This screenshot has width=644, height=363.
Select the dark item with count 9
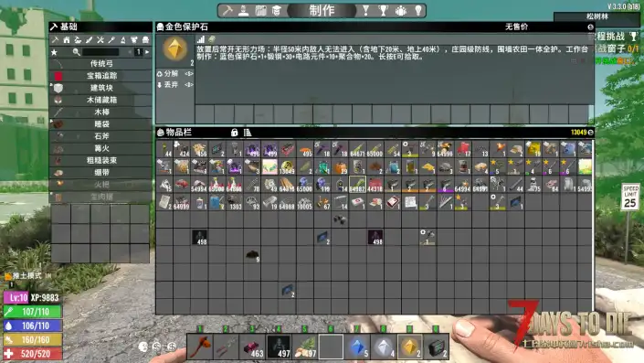252,256
